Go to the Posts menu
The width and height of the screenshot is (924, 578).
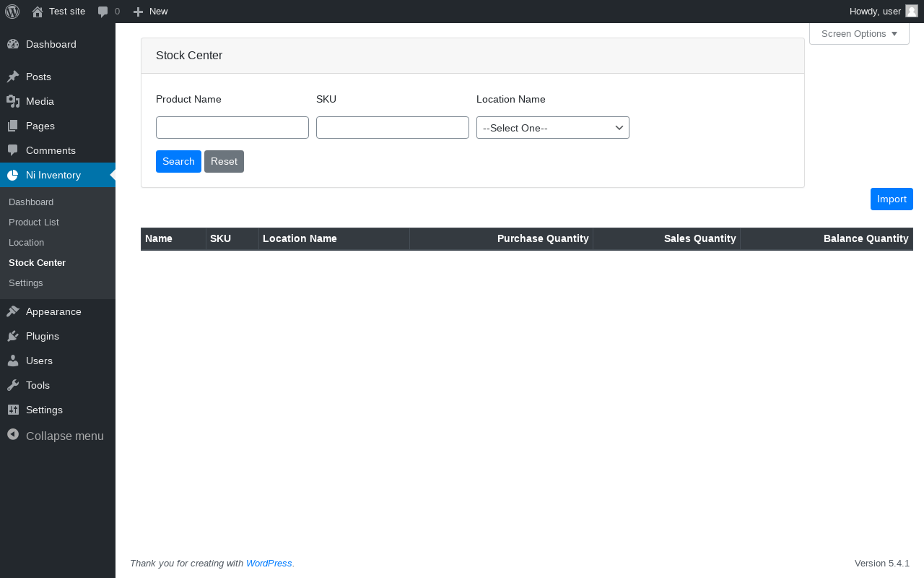point(58,77)
